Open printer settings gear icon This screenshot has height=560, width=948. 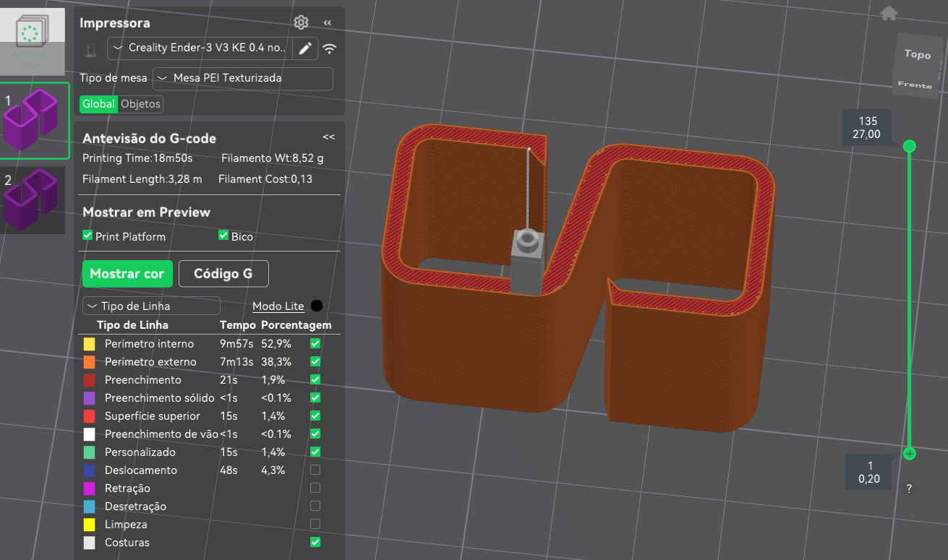coord(302,22)
